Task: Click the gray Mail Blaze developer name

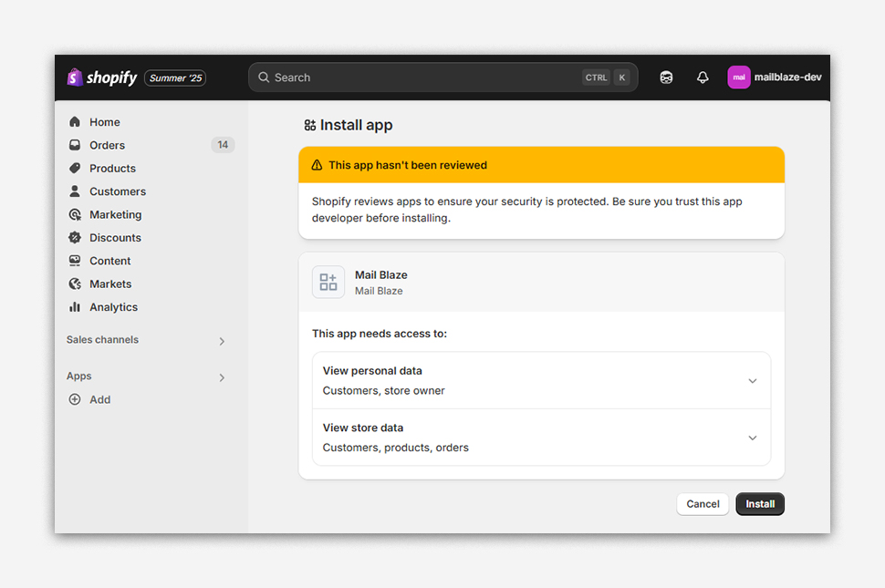Action: pos(379,291)
